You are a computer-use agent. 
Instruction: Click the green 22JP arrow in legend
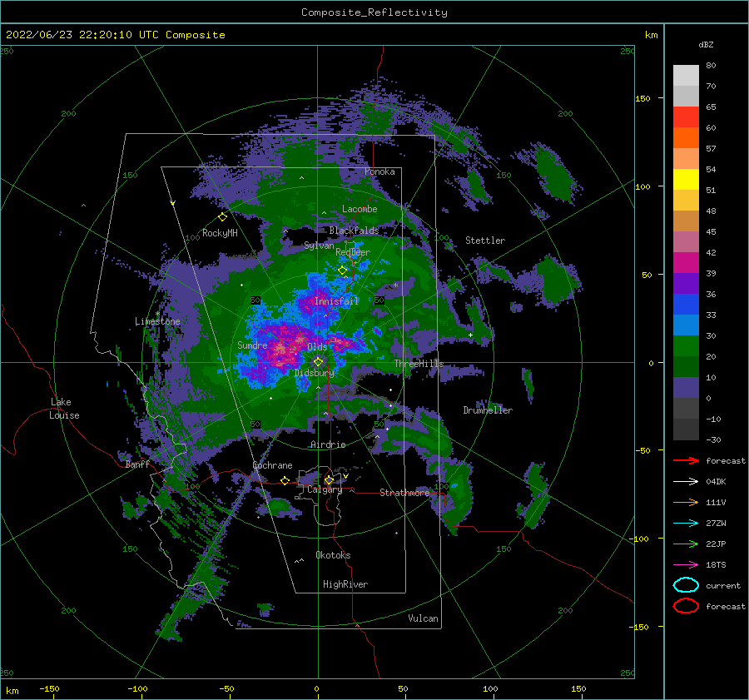686,544
